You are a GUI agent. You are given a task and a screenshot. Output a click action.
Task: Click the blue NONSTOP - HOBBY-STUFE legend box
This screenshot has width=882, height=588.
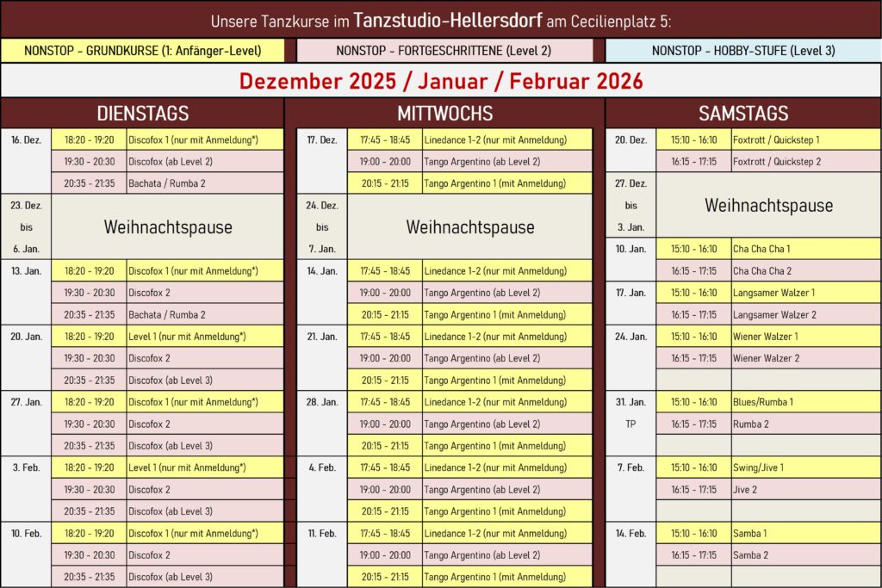[x=742, y=51]
